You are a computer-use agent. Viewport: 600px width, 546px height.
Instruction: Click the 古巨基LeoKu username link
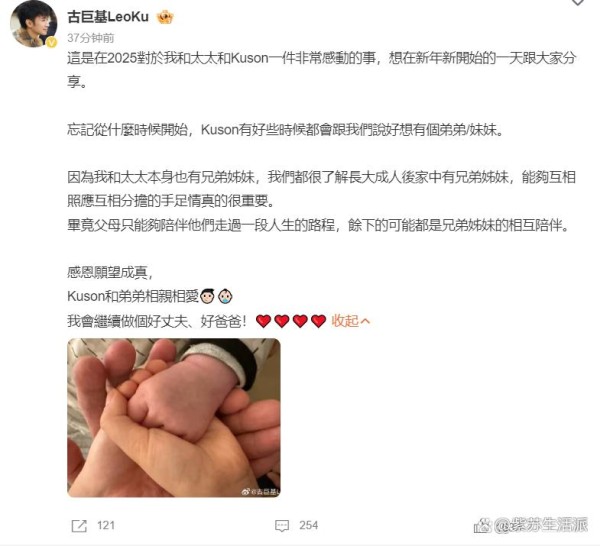(x=108, y=17)
